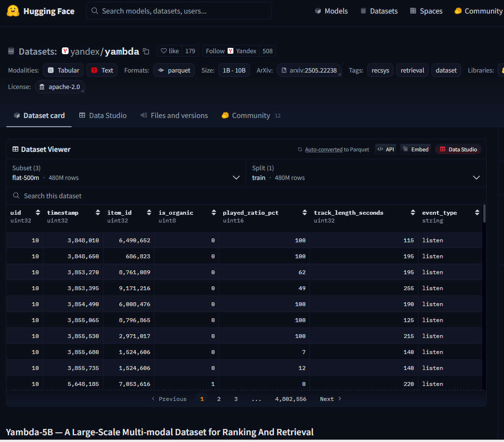The width and height of the screenshot is (504, 442).
Task: Click the API button in Dataset Viewer
Action: (x=386, y=149)
